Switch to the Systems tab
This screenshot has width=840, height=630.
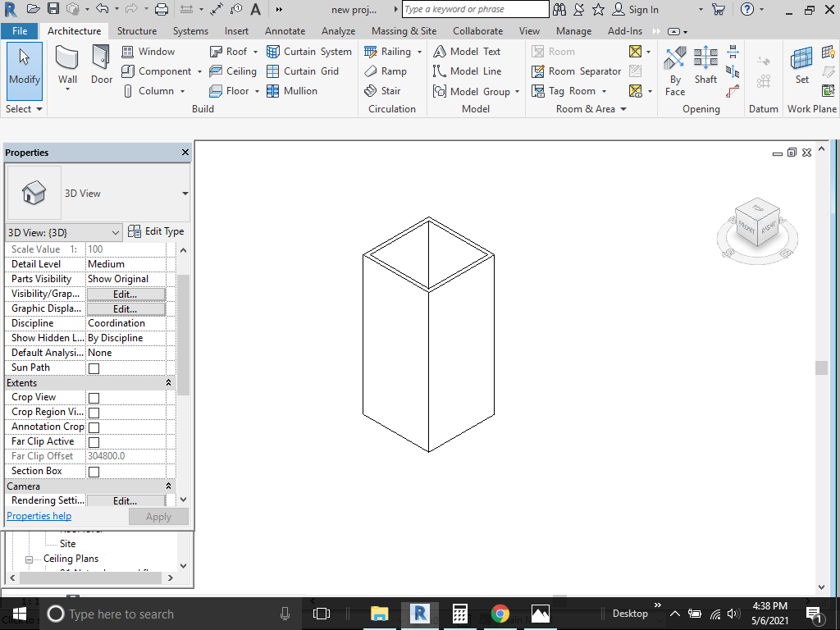click(x=190, y=31)
